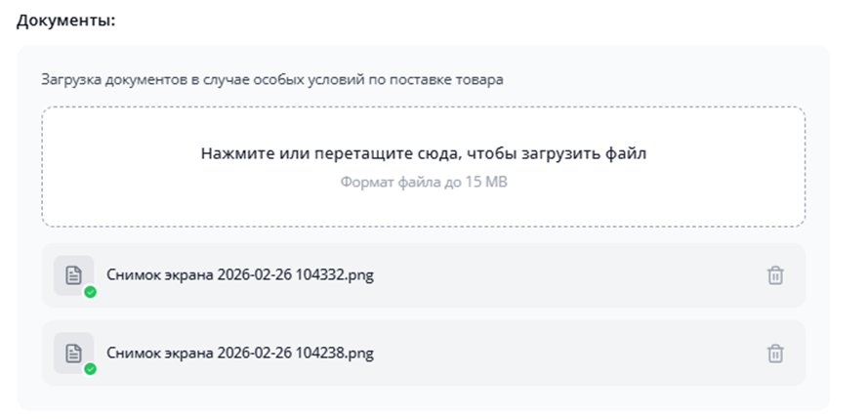Image resolution: width=868 pixels, height=419 pixels.
Task: Click green checkmark badge on 104238 file
Action: pos(90,369)
